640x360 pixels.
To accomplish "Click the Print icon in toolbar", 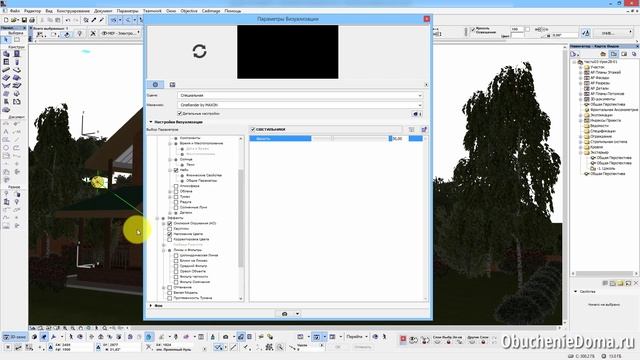I will tap(32, 20).
